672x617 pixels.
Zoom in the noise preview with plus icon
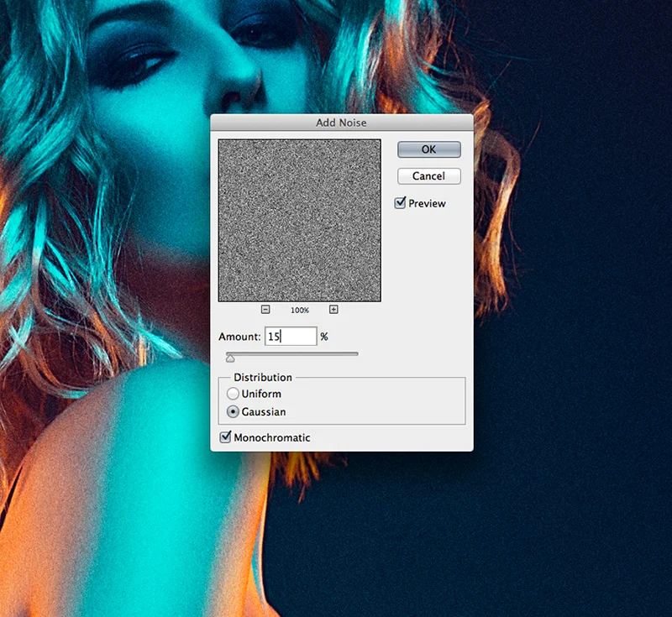(x=333, y=309)
